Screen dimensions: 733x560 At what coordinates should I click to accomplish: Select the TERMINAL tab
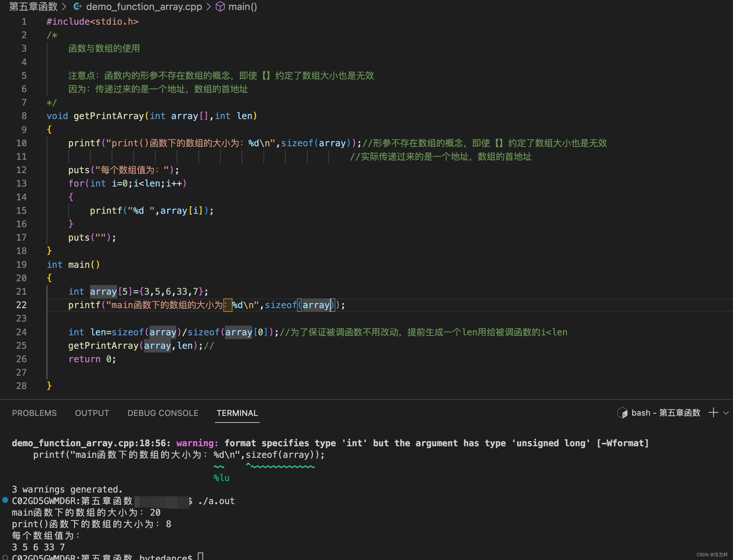237,413
